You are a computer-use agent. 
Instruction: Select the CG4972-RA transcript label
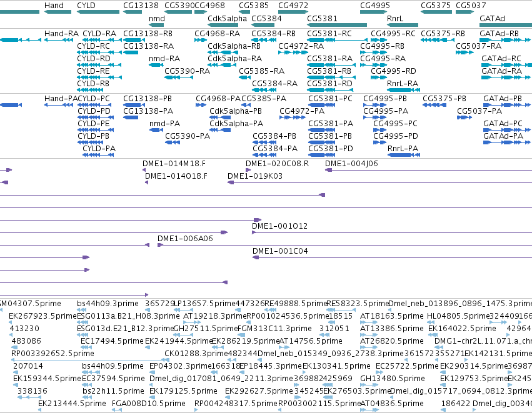point(301,46)
